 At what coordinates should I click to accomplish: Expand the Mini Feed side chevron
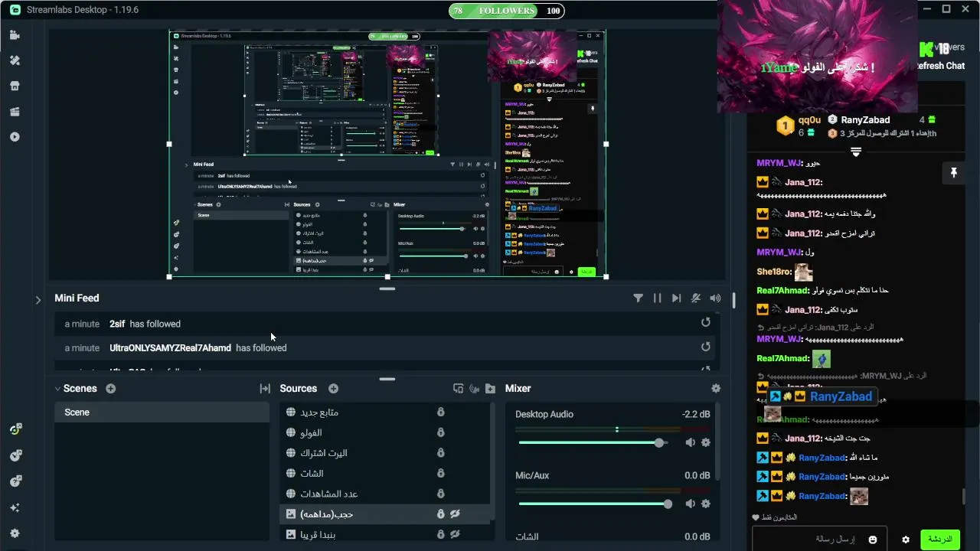click(x=38, y=300)
